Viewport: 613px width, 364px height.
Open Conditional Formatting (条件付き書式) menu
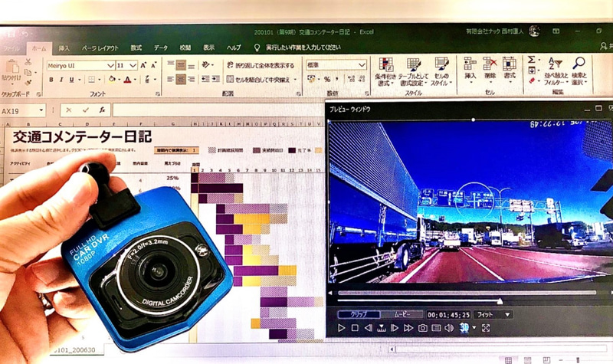point(385,71)
